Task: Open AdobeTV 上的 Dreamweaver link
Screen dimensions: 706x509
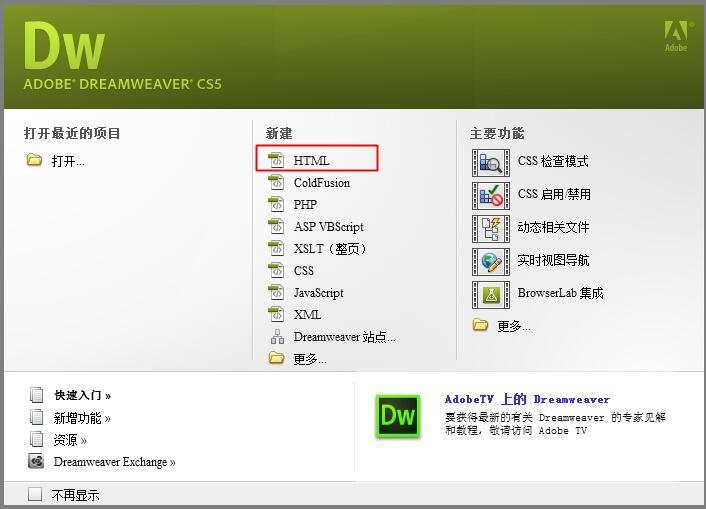Action: 527,399
